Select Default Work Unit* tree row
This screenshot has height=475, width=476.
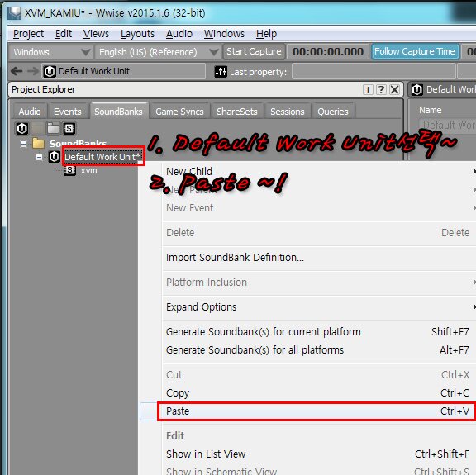103,157
